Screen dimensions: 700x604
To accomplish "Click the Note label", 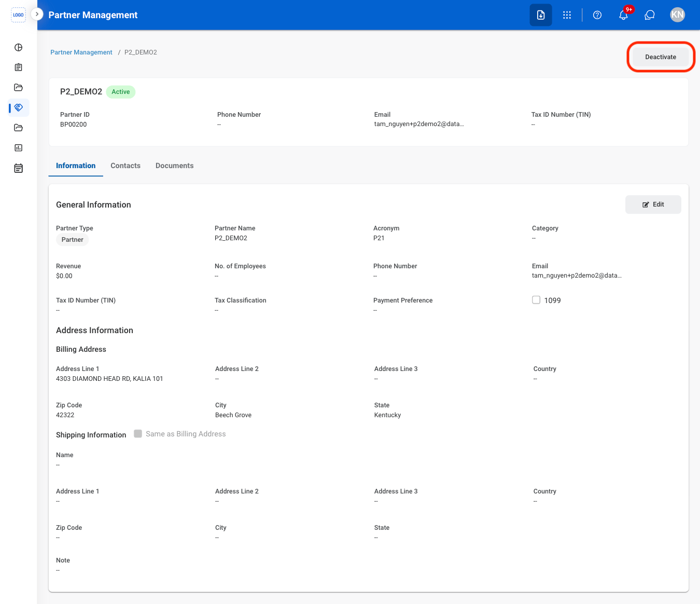I will point(63,560).
